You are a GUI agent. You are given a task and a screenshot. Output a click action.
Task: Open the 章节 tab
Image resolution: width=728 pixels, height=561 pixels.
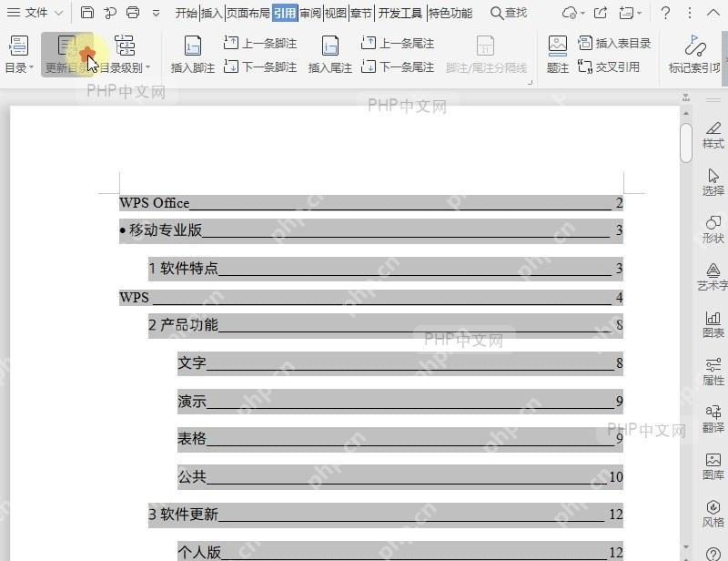pyautogui.click(x=360, y=13)
